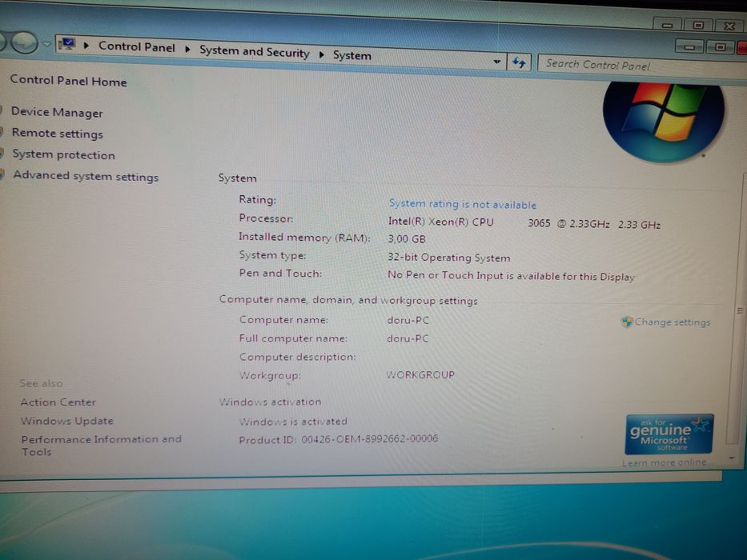Maximize the background window behind Control Panel
This screenshot has width=747, height=560.
click(698, 25)
